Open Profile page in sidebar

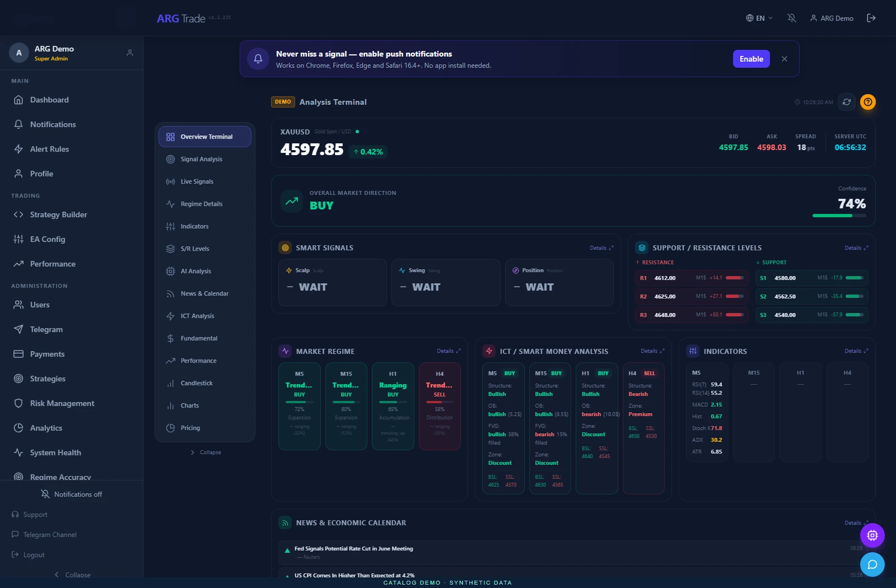(x=71, y=174)
